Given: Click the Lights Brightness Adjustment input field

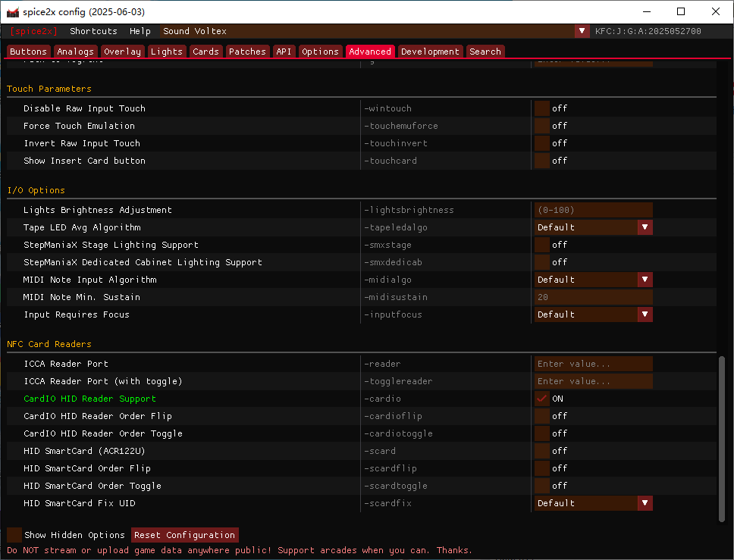Looking at the screenshot, I should tap(593, 210).
